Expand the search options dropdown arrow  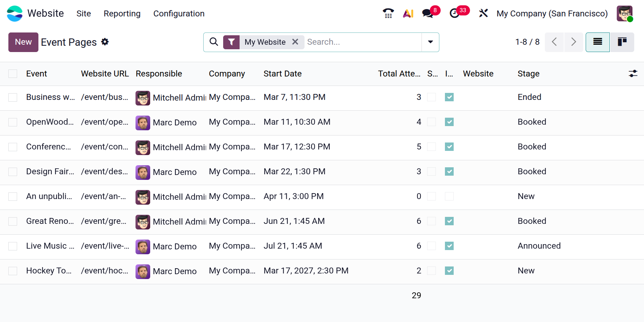[x=430, y=42]
